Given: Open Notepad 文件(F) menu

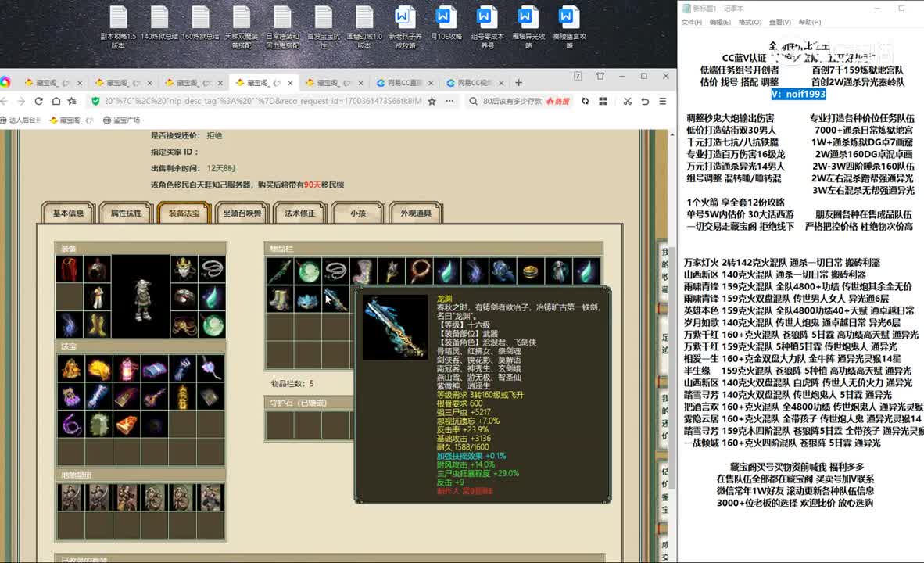Looking at the screenshot, I should pyautogui.click(x=692, y=23).
